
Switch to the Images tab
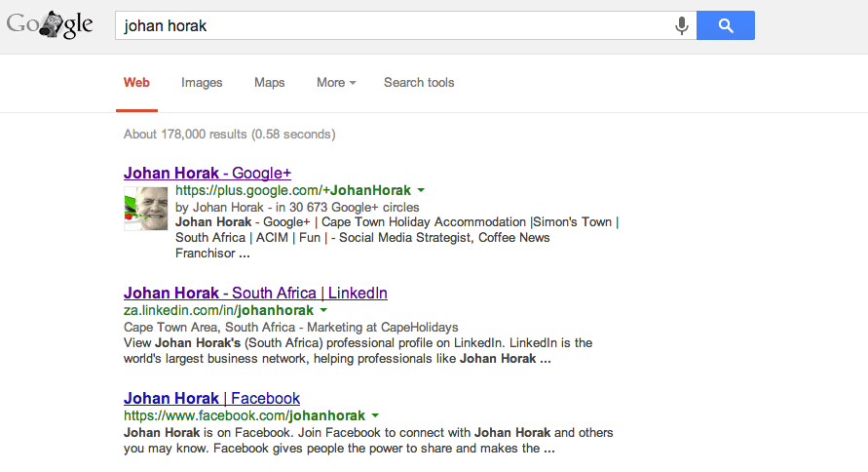tap(202, 83)
